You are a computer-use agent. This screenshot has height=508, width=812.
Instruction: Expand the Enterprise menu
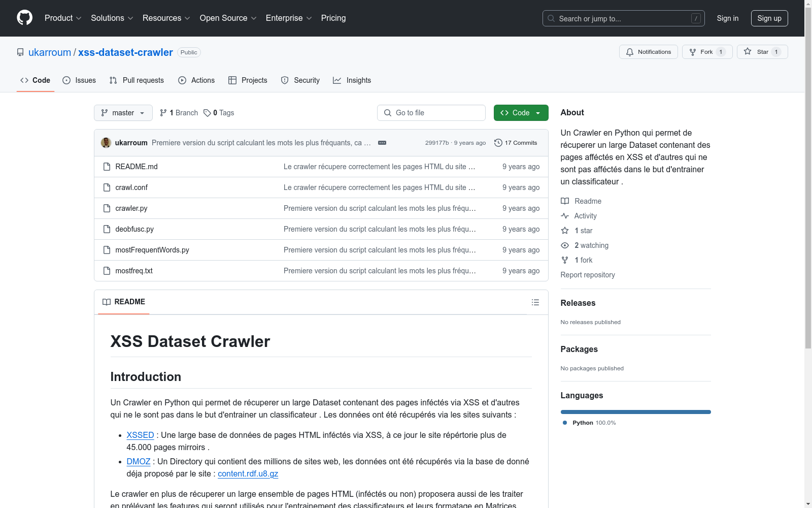[x=289, y=18]
